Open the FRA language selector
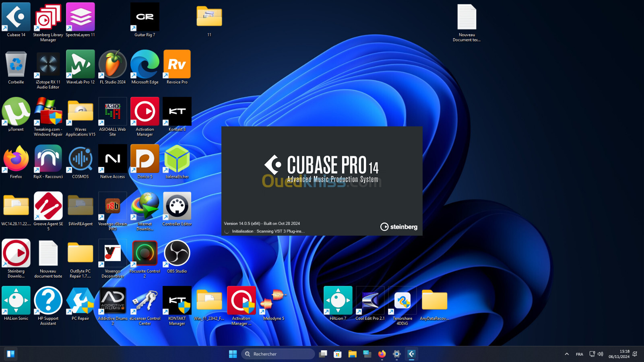 coord(580,354)
